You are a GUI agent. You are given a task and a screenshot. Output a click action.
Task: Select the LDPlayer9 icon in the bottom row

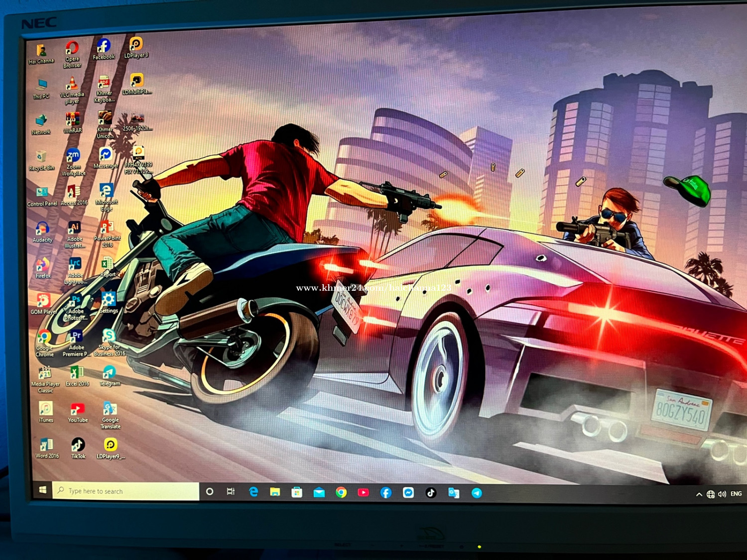click(111, 448)
